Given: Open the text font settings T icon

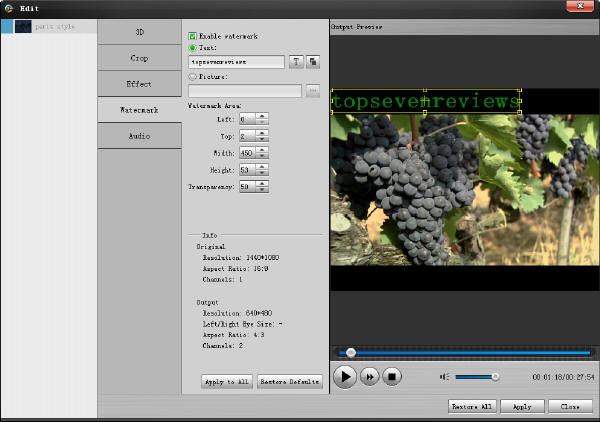Looking at the screenshot, I should tap(296, 62).
